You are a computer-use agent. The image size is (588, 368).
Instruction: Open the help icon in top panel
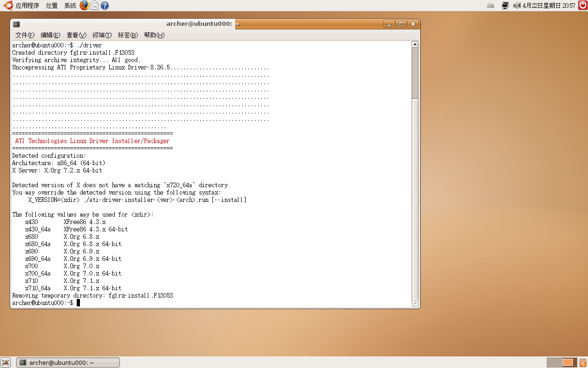pyautogui.click(x=105, y=6)
